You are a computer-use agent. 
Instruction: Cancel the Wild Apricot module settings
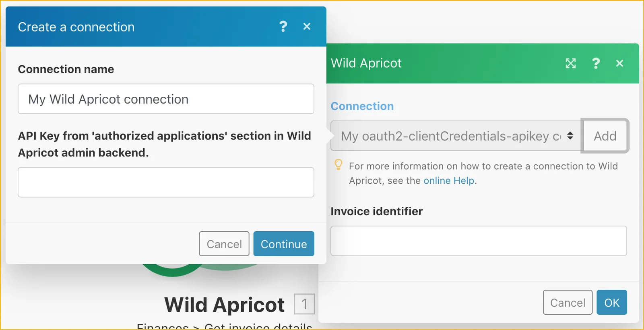[568, 302]
